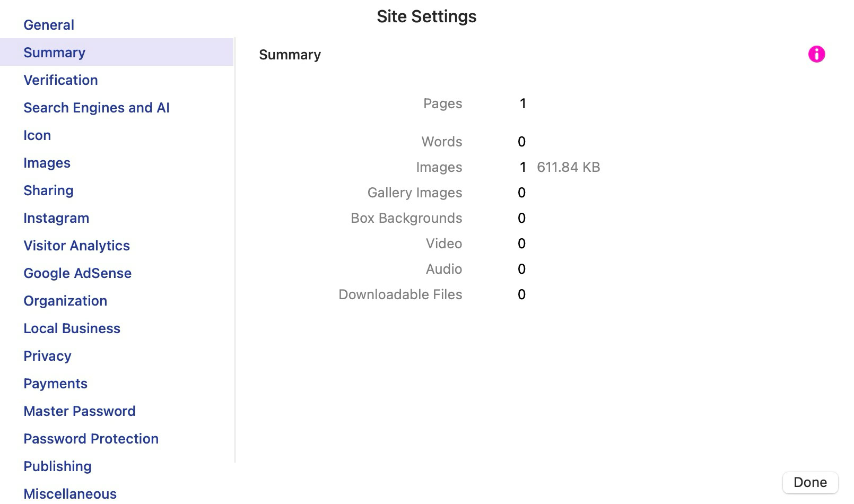Viewport: 854px width, 504px height.
Task: Select the Icon settings section
Action: point(37,135)
